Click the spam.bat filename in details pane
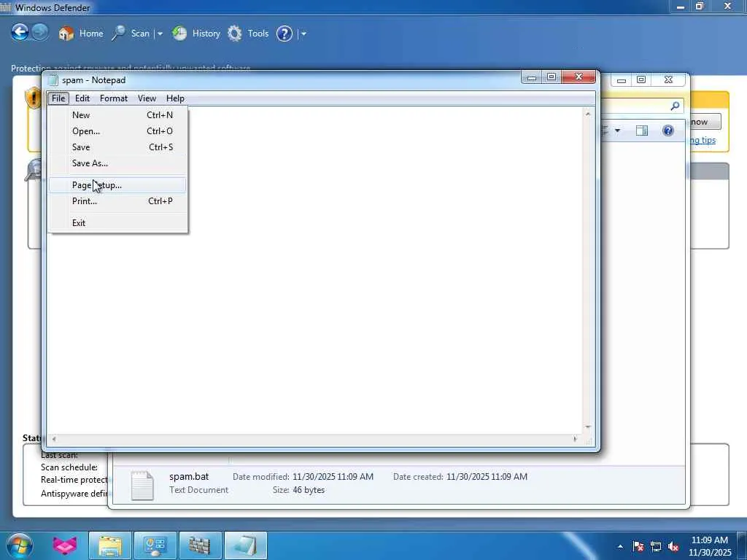The width and height of the screenshot is (747, 560). 189,477
